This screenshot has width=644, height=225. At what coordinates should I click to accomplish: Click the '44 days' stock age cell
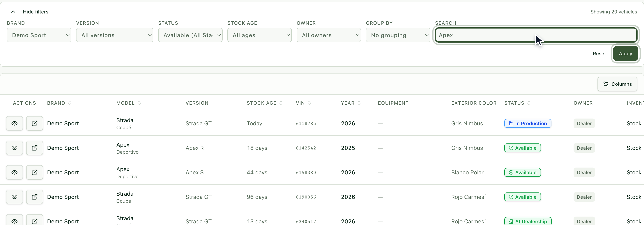[x=257, y=172]
